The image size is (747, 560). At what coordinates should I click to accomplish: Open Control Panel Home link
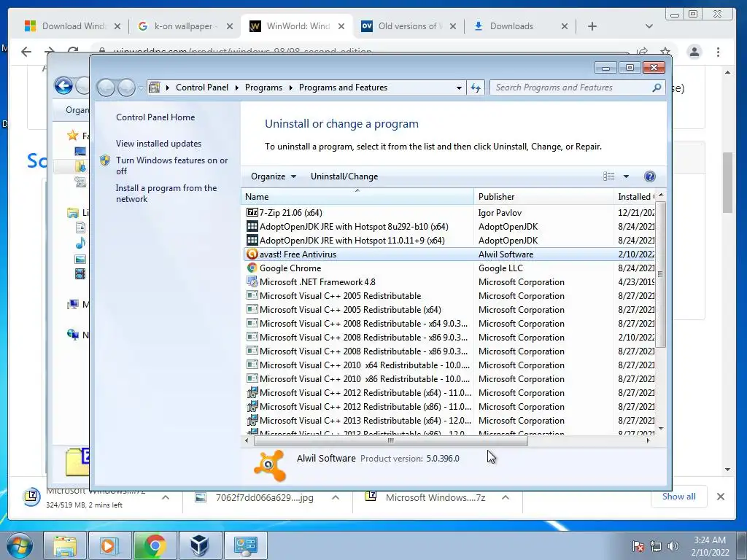coord(155,117)
